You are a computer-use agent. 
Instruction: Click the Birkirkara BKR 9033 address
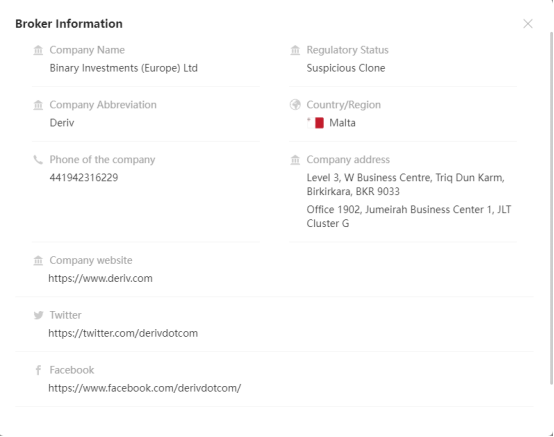coord(405,184)
